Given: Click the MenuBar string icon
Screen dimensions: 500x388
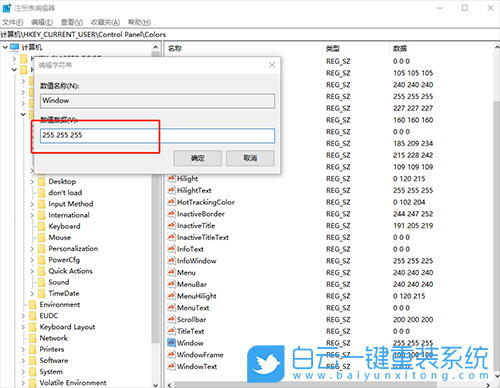Looking at the screenshot, I should coord(171,284).
